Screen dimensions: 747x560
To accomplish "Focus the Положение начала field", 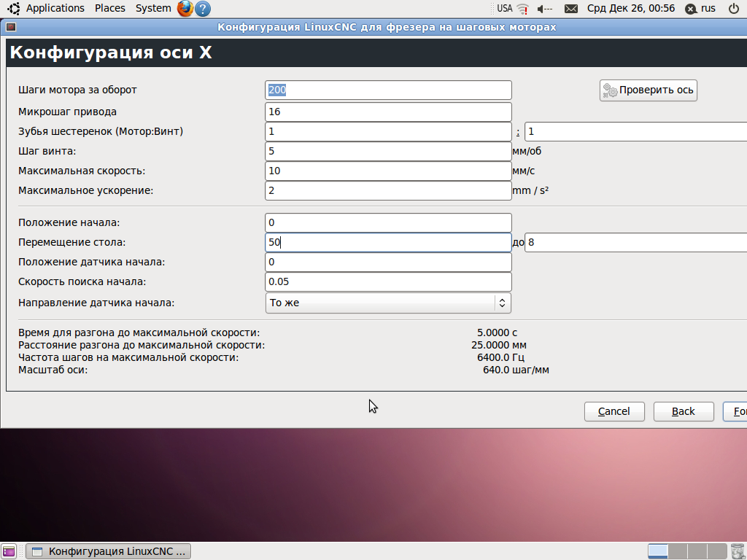I will point(388,223).
